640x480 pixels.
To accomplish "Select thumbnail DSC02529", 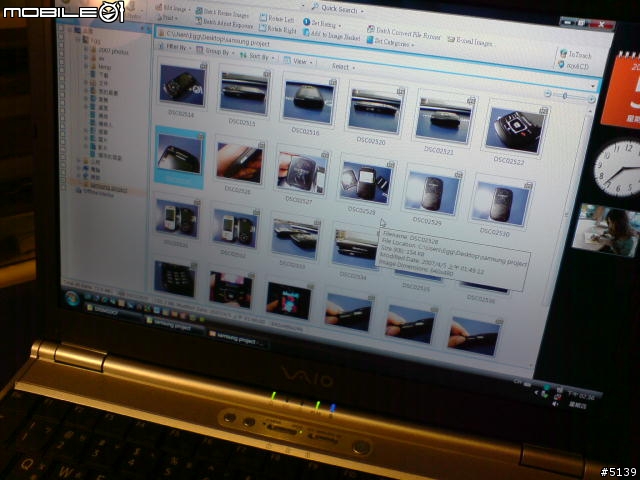I will [x=432, y=193].
